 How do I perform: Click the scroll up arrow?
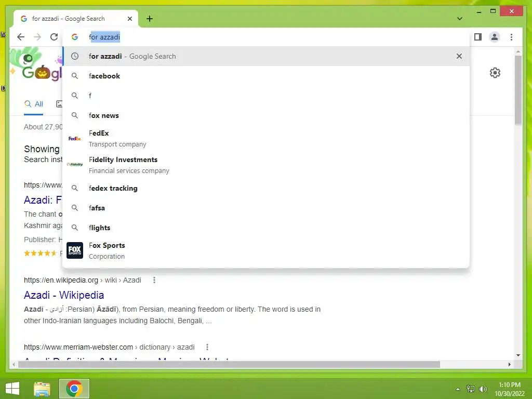click(x=518, y=51)
